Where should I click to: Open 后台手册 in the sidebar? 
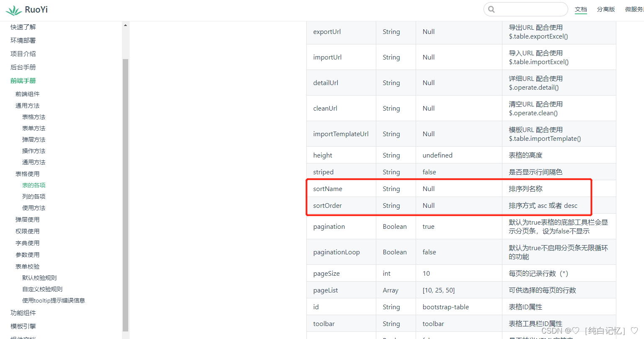coord(23,67)
